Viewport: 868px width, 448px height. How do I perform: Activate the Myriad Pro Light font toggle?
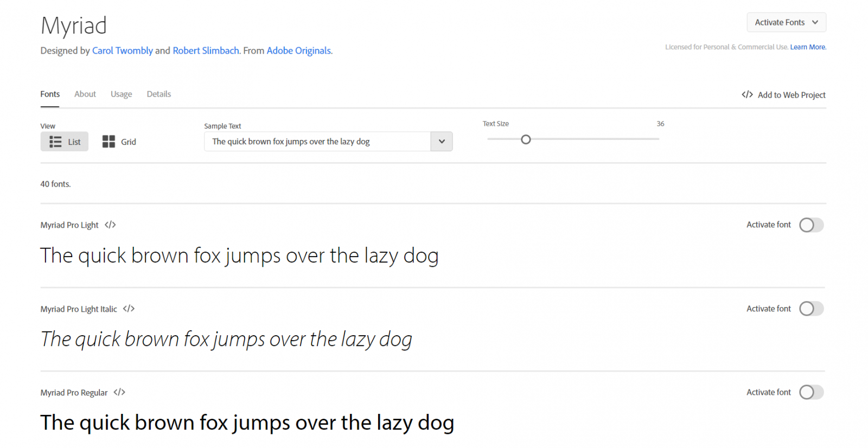pyautogui.click(x=811, y=225)
